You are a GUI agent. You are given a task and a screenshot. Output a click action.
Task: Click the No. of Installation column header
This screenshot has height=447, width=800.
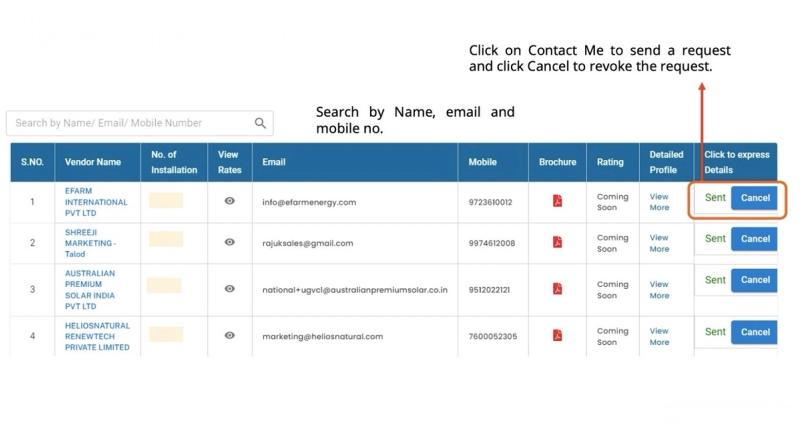(x=174, y=162)
